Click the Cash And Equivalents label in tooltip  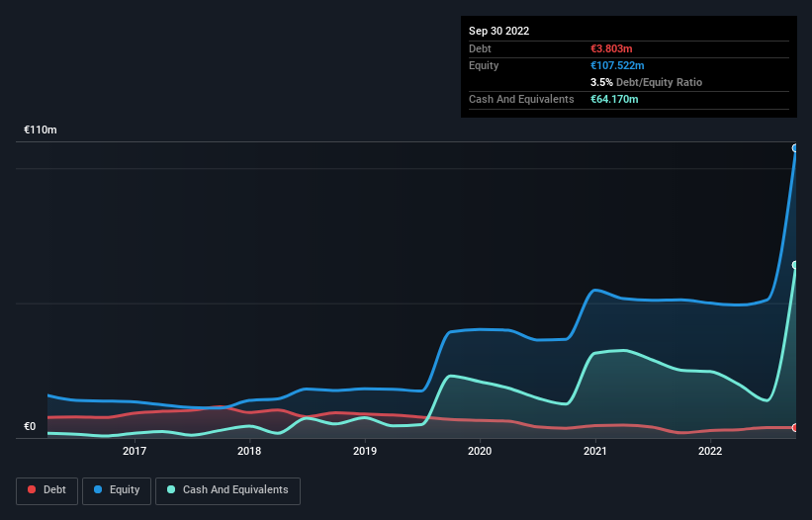tap(521, 99)
